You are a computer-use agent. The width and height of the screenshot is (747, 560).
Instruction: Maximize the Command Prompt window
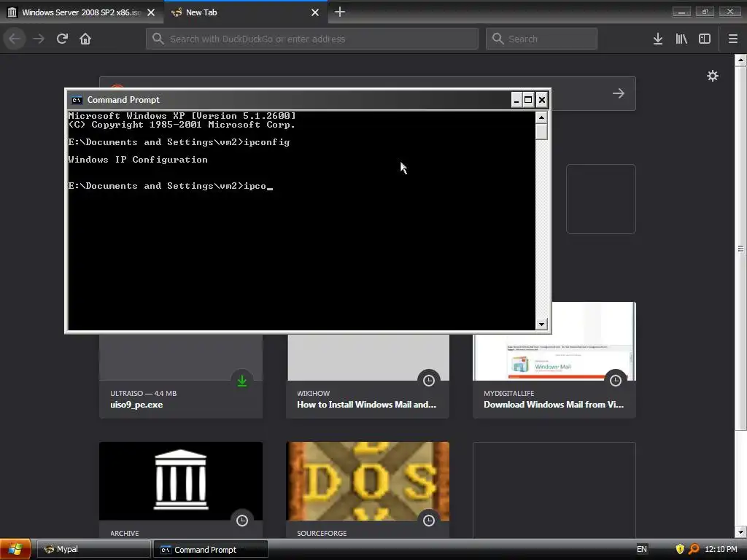(528, 100)
